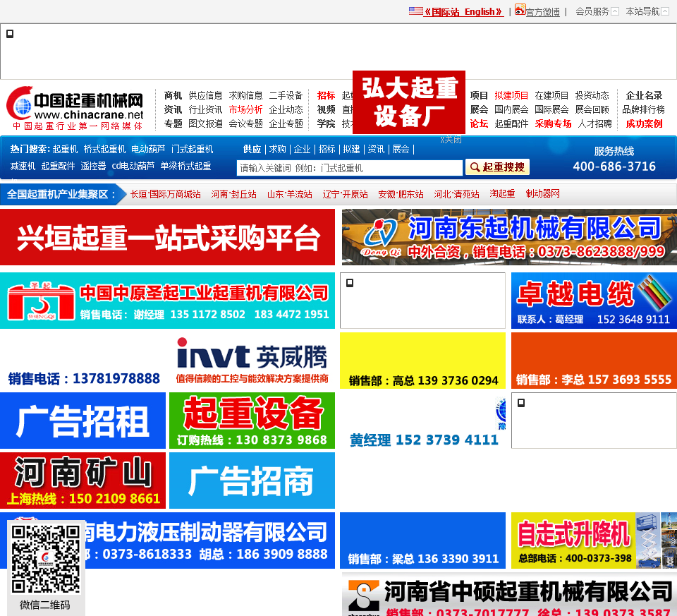Screen dimensions: 677x616
Task: Open 市场分析 link
Action: (x=245, y=109)
